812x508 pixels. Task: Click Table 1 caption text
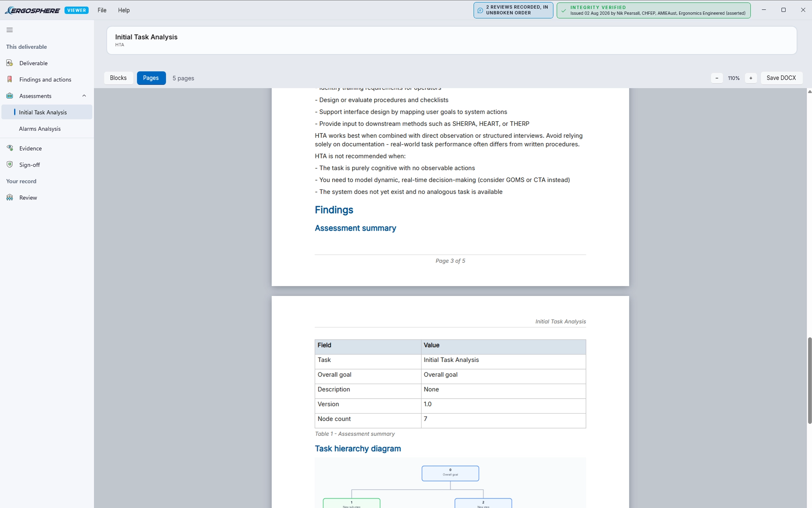coord(355,434)
